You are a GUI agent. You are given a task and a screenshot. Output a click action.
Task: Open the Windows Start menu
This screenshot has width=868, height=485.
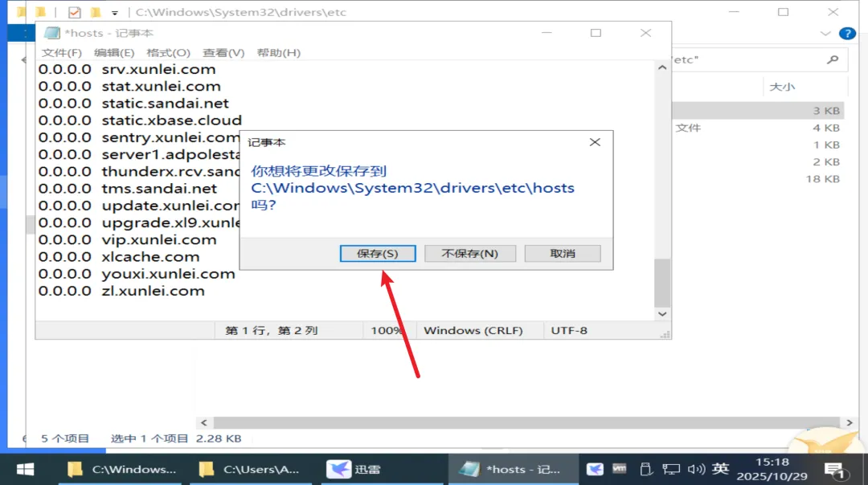point(25,470)
